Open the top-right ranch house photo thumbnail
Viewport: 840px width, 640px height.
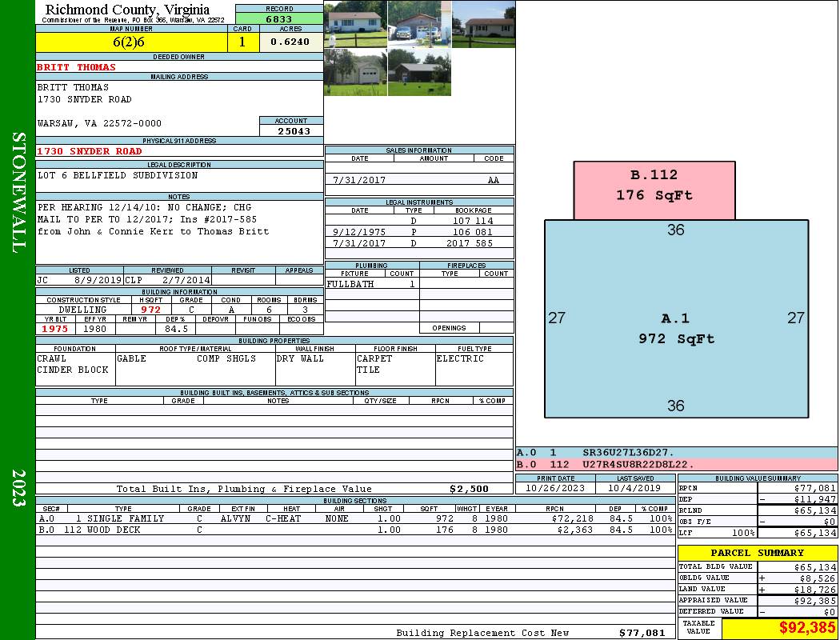pyautogui.click(x=483, y=24)
